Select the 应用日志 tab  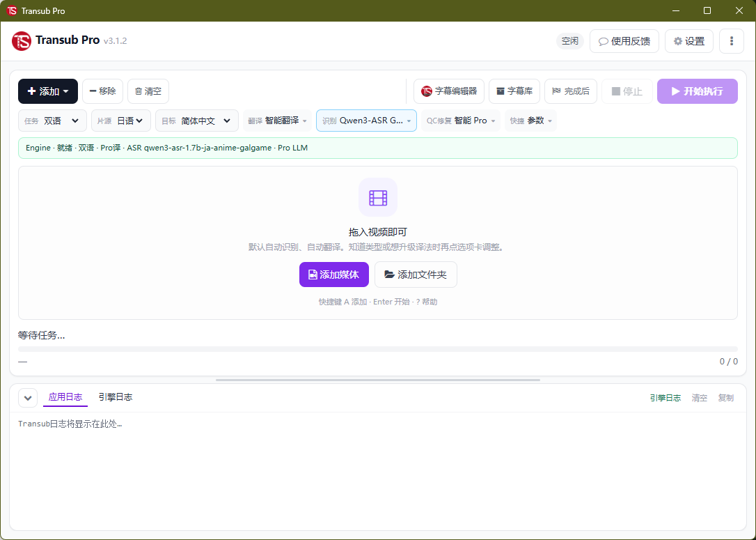coord(65,397)
